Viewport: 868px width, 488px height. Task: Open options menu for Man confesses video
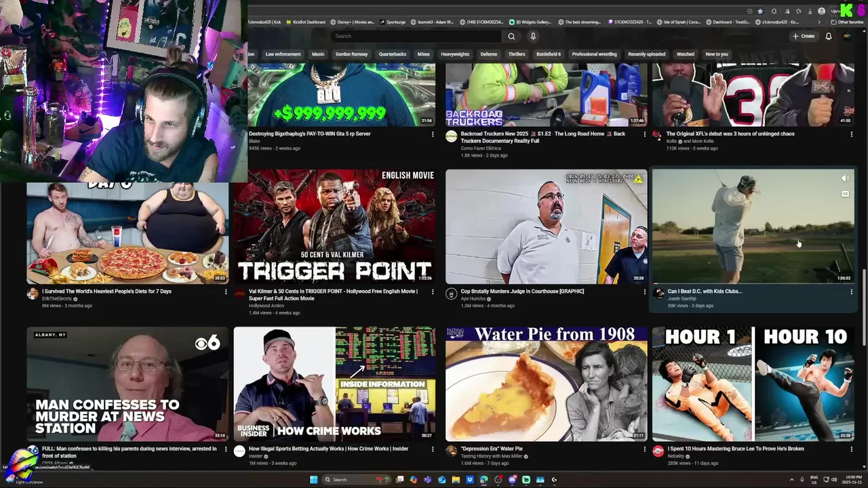tap(226, 449)
